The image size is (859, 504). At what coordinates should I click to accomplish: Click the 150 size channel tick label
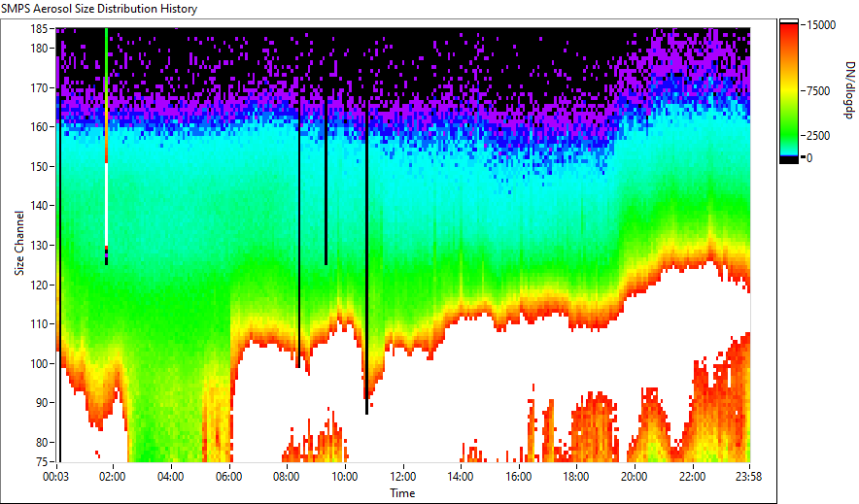(39, 166)
